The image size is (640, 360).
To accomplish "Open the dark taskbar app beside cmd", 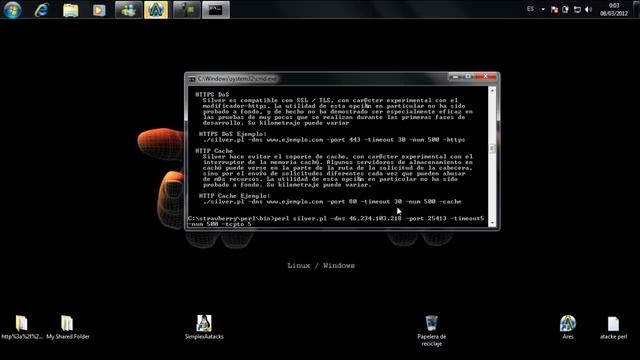I will coord(187,10).
